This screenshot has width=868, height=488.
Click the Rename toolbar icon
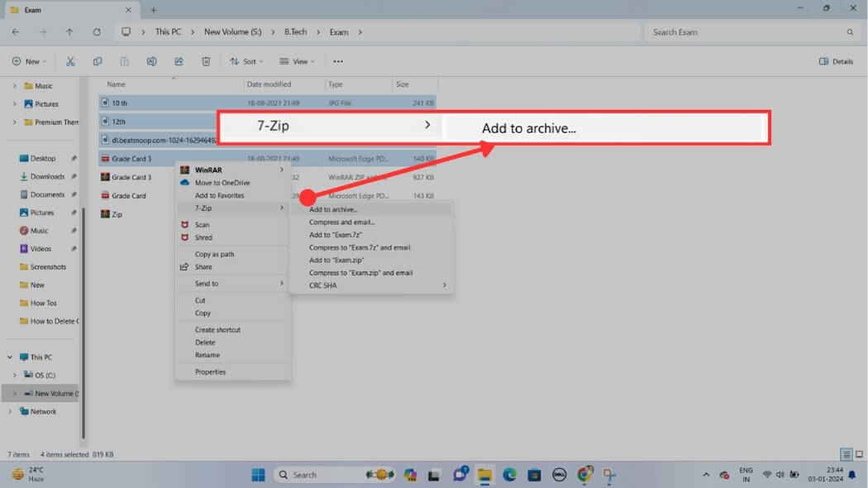(151, 61)
